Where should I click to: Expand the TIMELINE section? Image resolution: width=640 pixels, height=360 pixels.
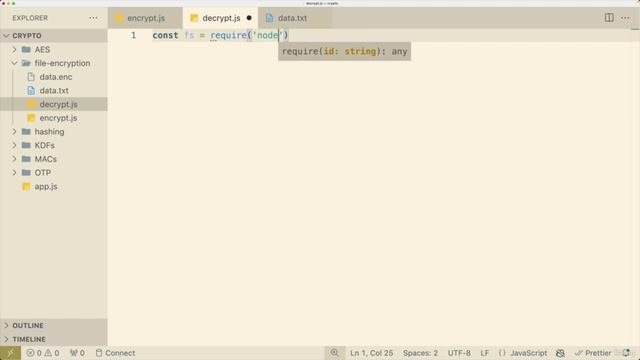click(53, 339)
